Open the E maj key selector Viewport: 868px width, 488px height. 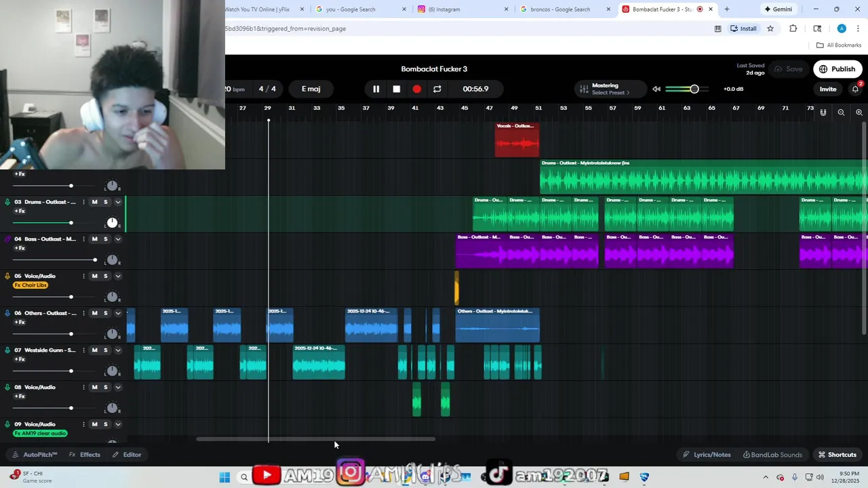pos(311,89)
